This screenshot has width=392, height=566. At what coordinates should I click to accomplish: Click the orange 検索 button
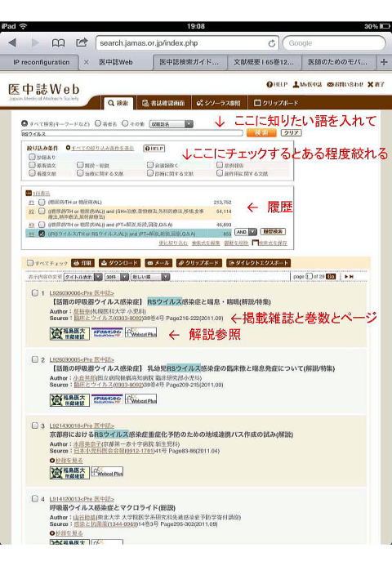261,133
